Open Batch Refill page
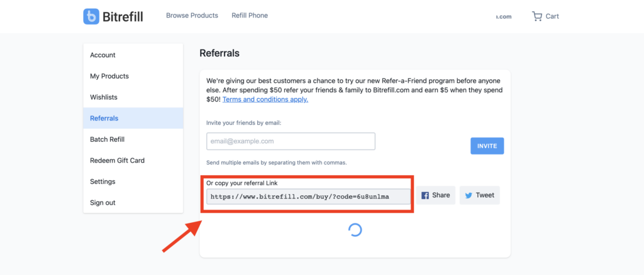Screen dimensions: 644x275 (x=108, y=139)
